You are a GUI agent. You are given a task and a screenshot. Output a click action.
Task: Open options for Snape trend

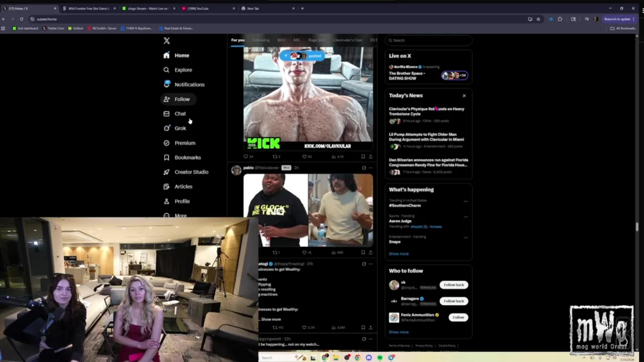coord(465,237)
